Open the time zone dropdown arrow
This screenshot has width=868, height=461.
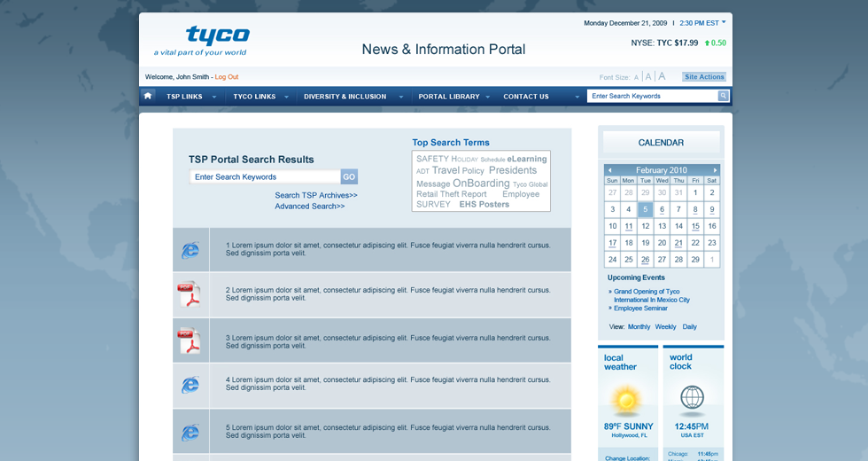coord(724,22)
